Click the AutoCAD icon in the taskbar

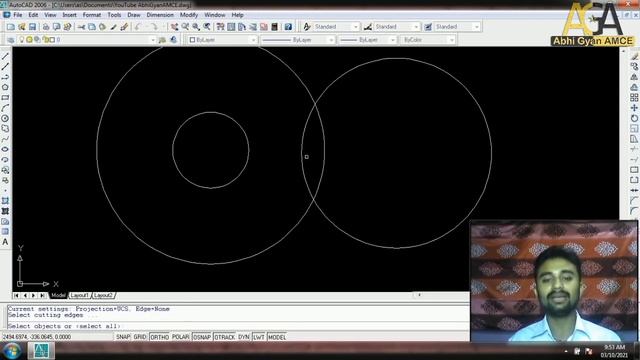(x=41, y=351)
